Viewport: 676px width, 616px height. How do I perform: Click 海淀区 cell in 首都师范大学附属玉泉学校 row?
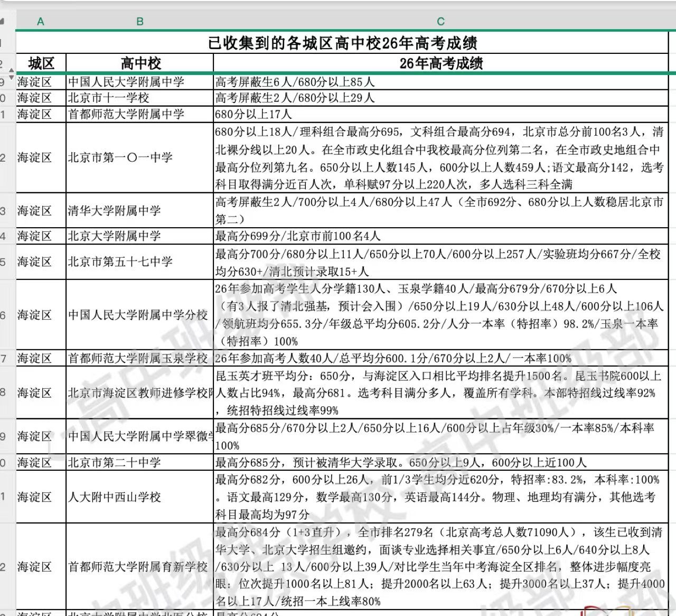(x=41, y=358)
